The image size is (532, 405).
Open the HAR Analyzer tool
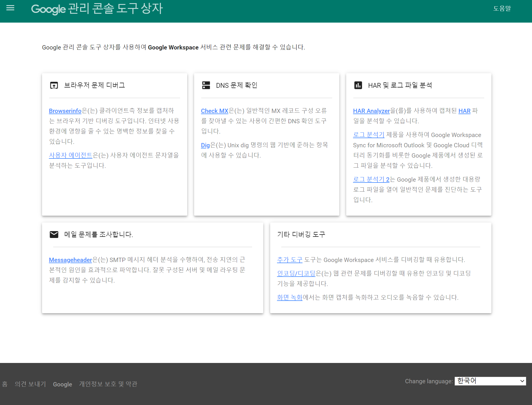click(371, 111)
